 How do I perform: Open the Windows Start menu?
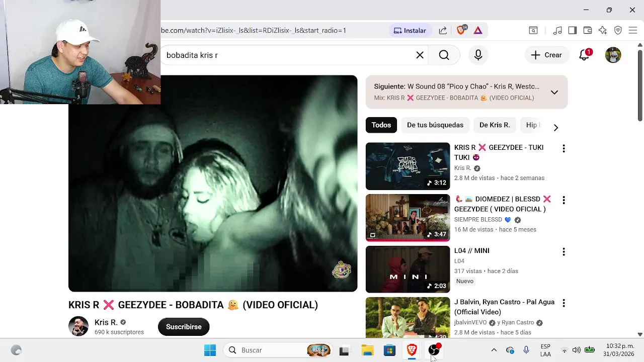(x=210, y=350)
